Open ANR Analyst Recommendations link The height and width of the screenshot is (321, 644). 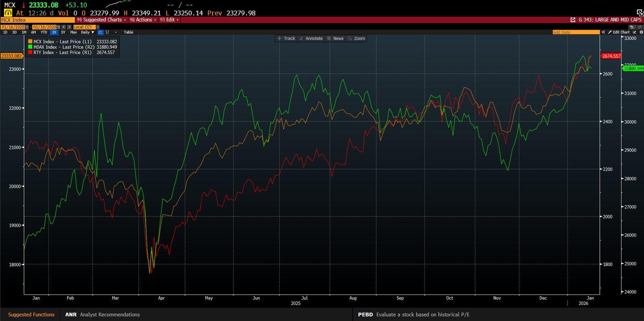click(102, 315)
